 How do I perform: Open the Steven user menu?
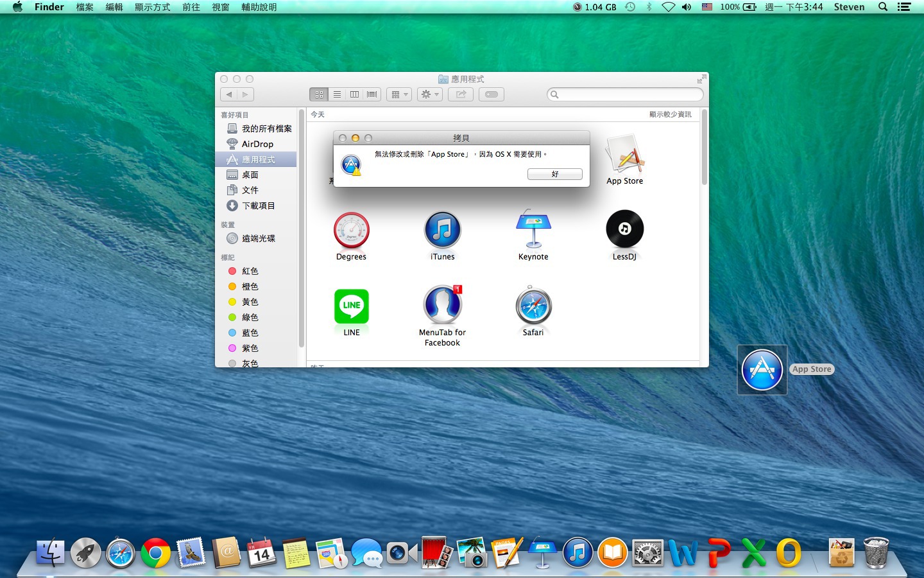pos(849,7)
